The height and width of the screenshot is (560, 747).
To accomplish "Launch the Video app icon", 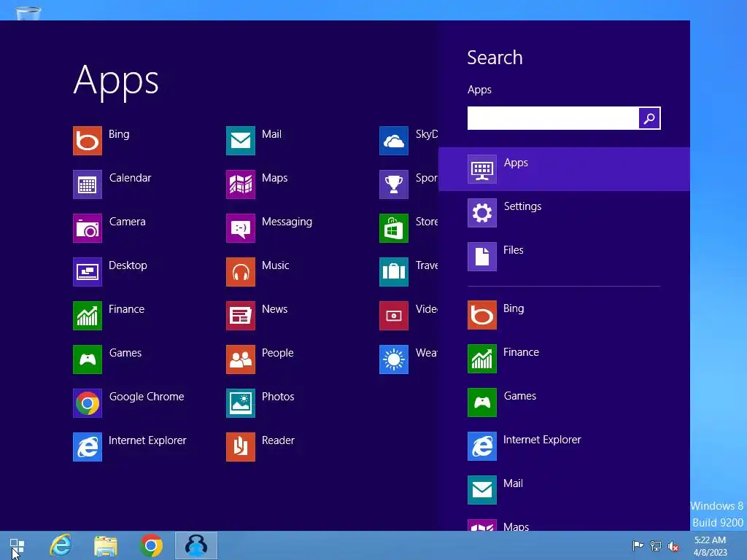I will [394, 316].
